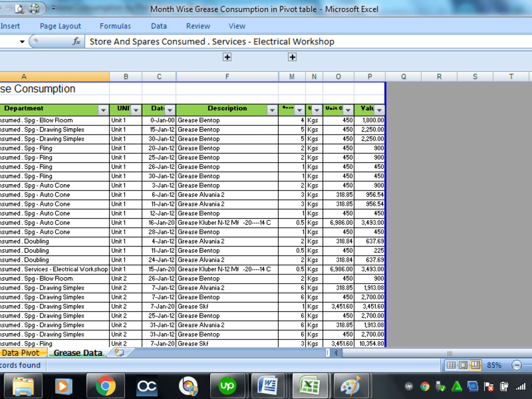Select the 1,800.00 value cell

[370, 120]
